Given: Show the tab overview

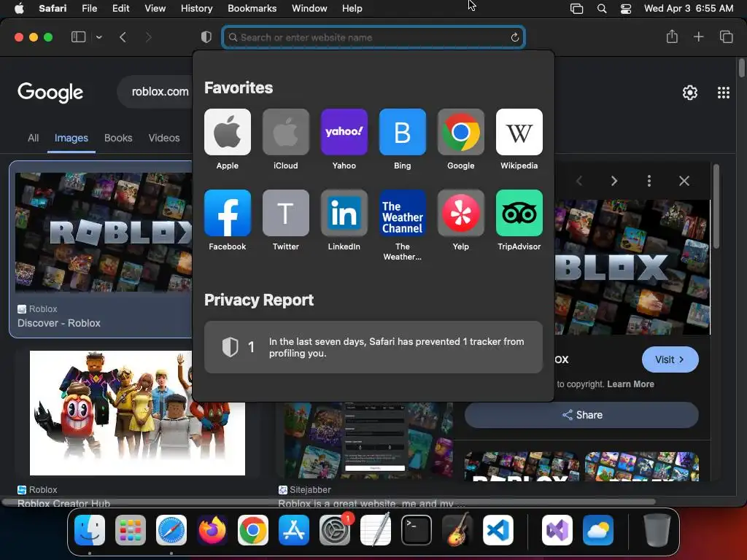Looking at the screenshot, I should click(x=726, y=36).
